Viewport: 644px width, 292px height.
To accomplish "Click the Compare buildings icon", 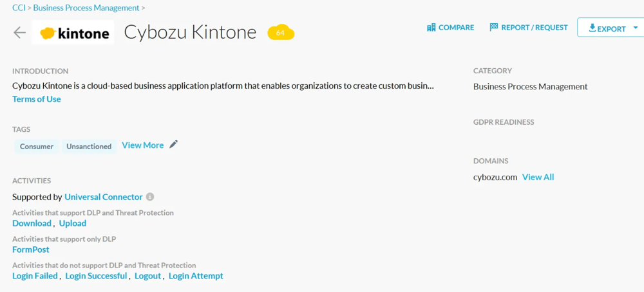I will pos(431,28).
